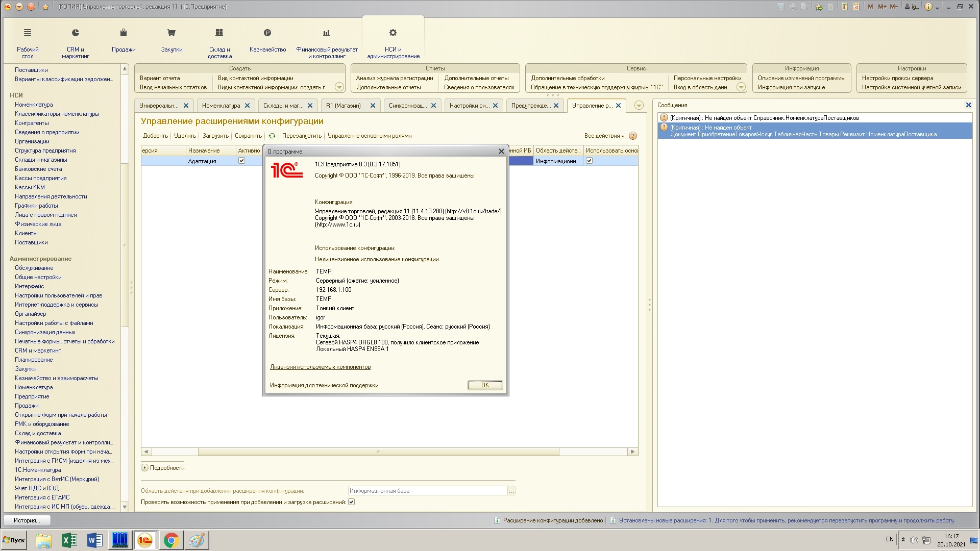Open Общие настройки in Администрирование
The width and height of the screenshot is (980, 551).
[38, 277]
